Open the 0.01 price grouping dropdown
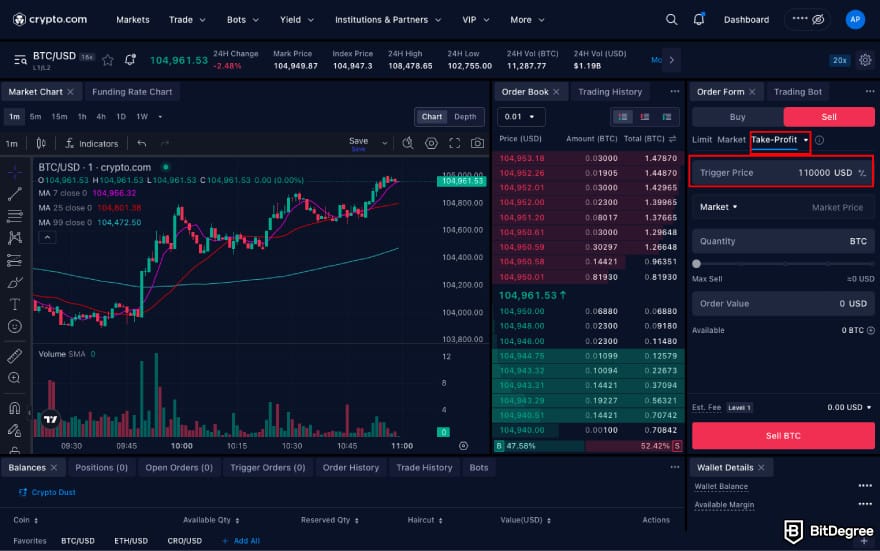 click(521, 117)
